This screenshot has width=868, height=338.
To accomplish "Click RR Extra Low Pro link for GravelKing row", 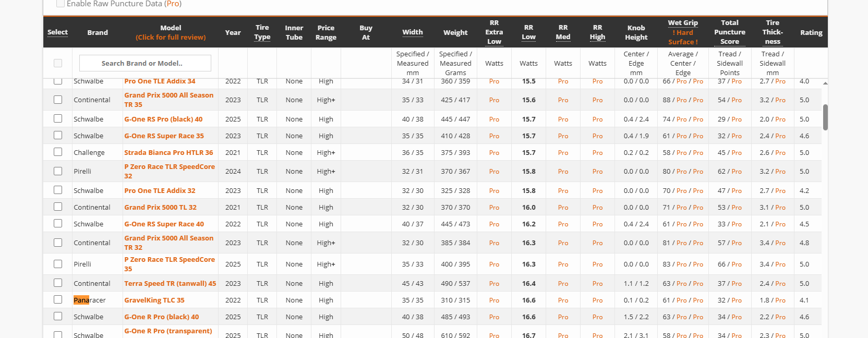I will click(x=494, y=300).
